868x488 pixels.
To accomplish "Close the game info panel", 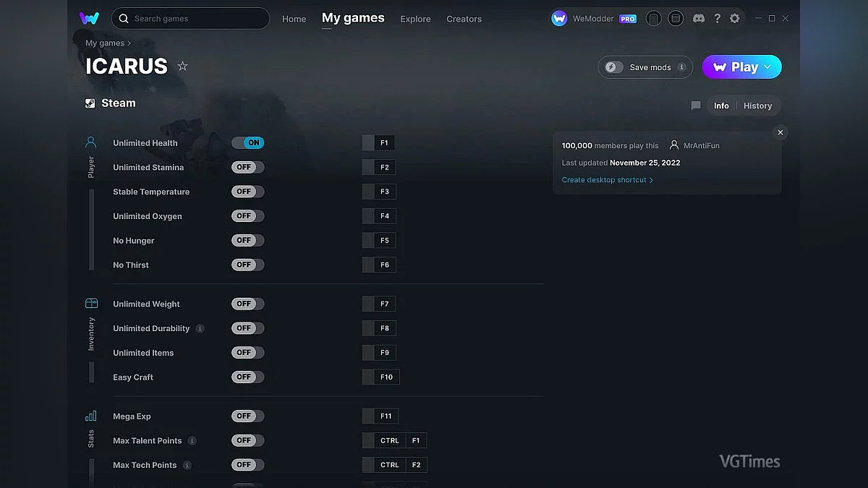I will pos(780,132).
